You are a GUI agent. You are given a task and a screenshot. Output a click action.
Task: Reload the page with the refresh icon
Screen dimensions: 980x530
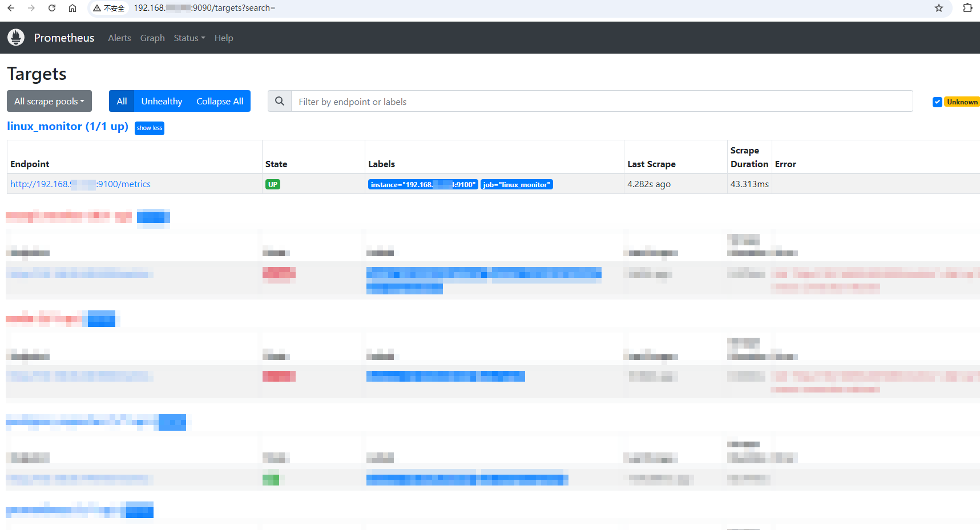[52, 8]
